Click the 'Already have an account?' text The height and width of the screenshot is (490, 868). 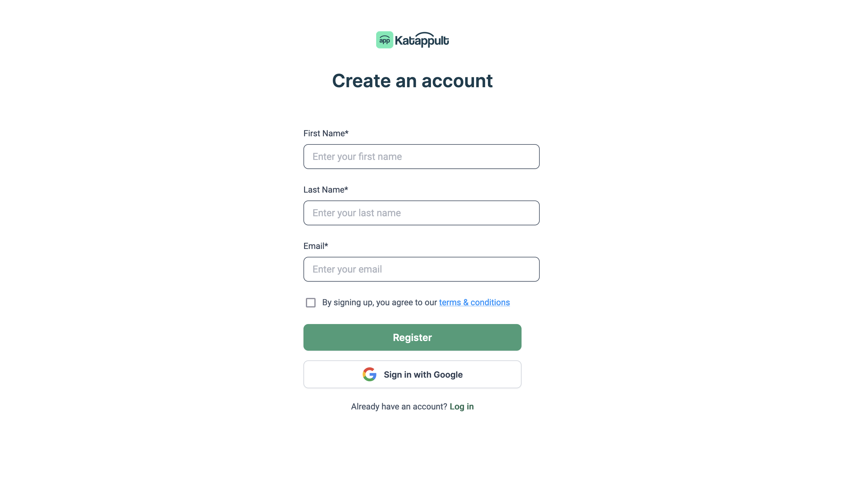coord(399,406)
